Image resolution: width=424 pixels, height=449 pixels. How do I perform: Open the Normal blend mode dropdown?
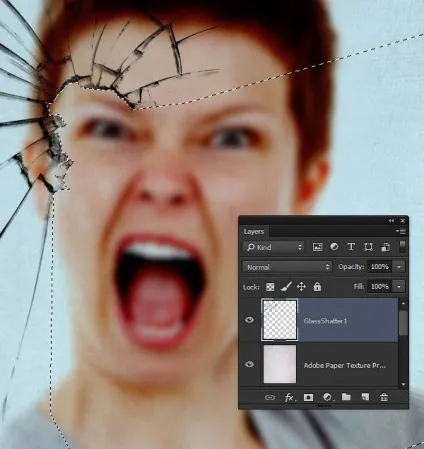[x=287, y=267]
